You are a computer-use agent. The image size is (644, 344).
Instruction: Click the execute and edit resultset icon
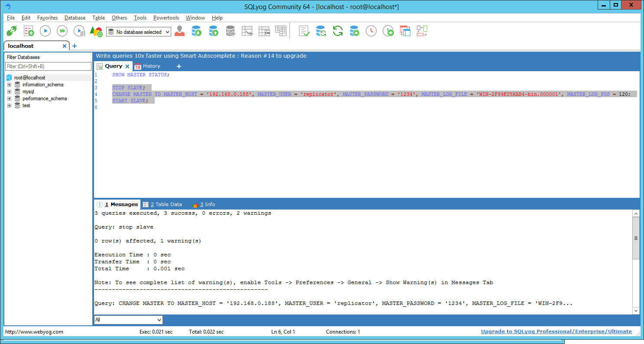pos(79,31)
